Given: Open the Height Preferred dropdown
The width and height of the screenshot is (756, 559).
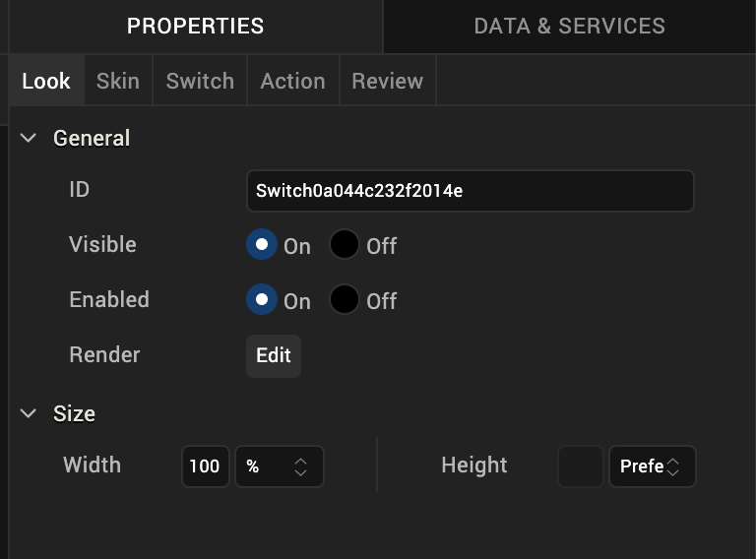Looking at the screenshot, I should [652, 467].
